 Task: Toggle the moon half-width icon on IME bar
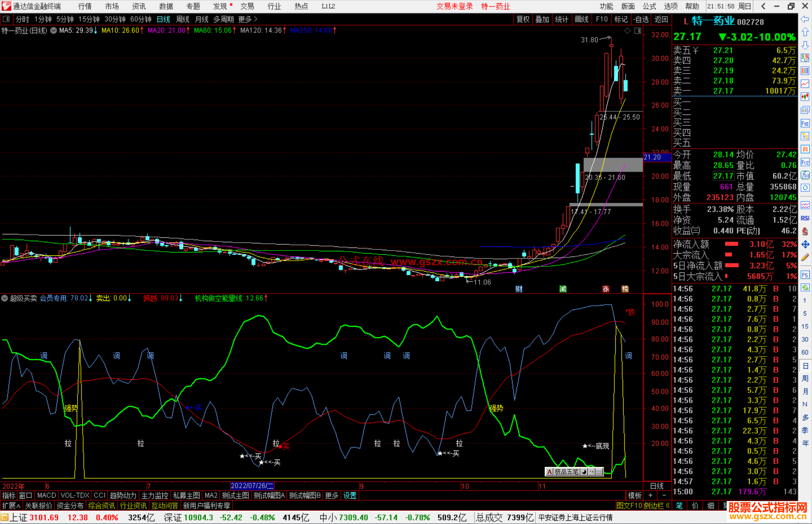pyautogui.click(x=584, y=472)
